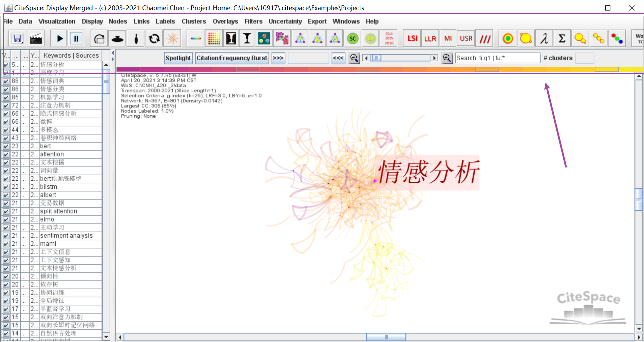Image resolution: width=644 pixels, height=342 pixels.
Task: Open the Nodes menu
Action: point(118,21)
